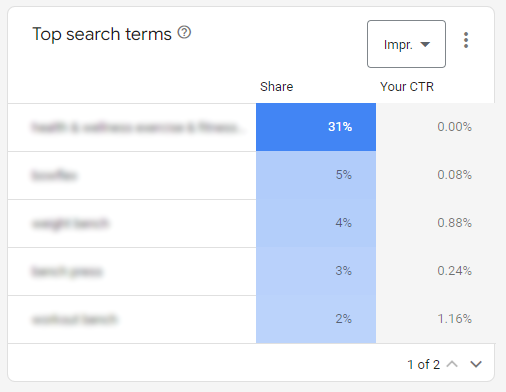This screenshot has width=506, height=392.
Task: Click the 0.88% CTR value
Action: point(454,223)
